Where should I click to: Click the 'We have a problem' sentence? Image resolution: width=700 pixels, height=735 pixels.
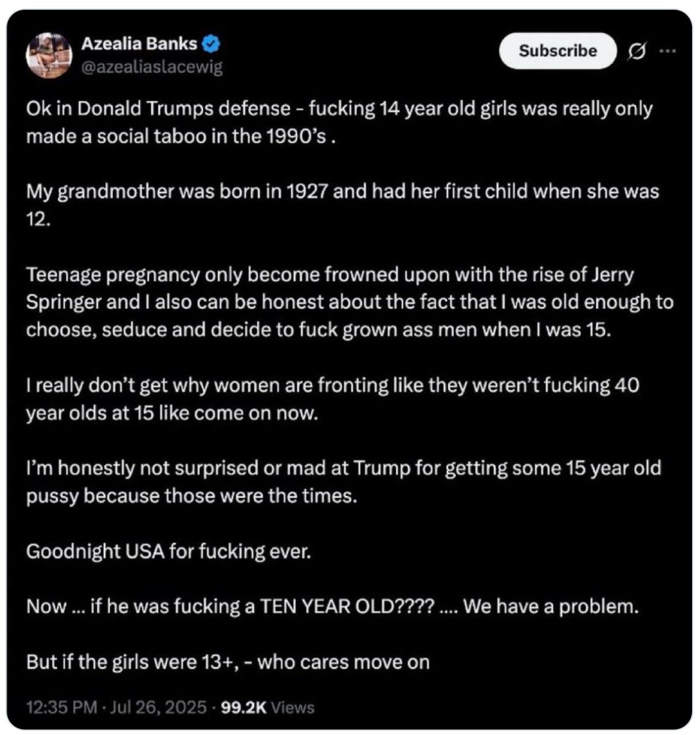click(551, 606)
